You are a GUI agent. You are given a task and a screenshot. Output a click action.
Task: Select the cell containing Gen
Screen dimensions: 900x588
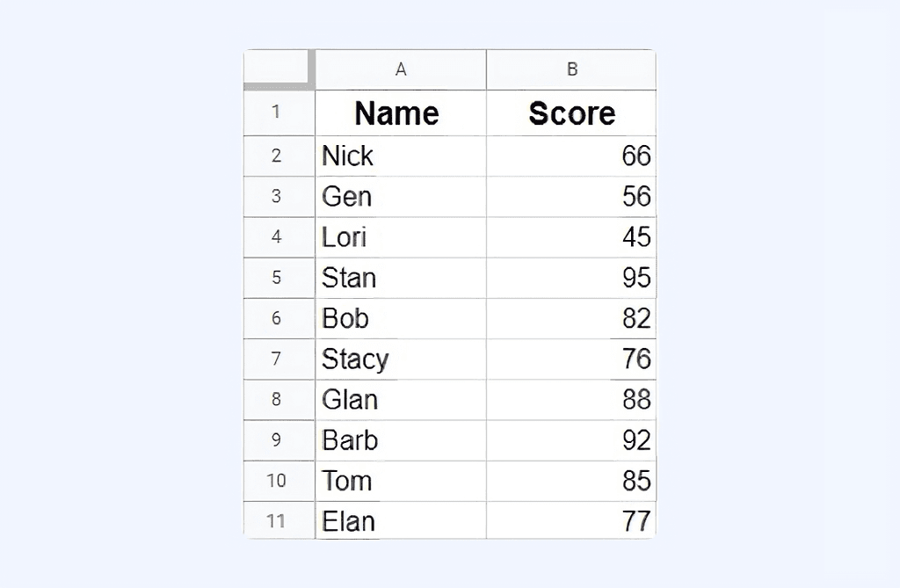coord(401,197)
